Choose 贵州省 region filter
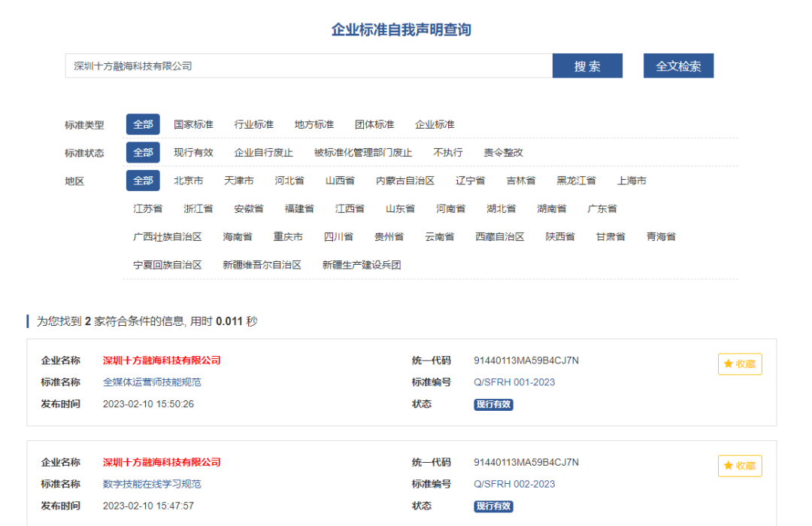The height and width of the screenshot is (526, 812). [389, 236]
